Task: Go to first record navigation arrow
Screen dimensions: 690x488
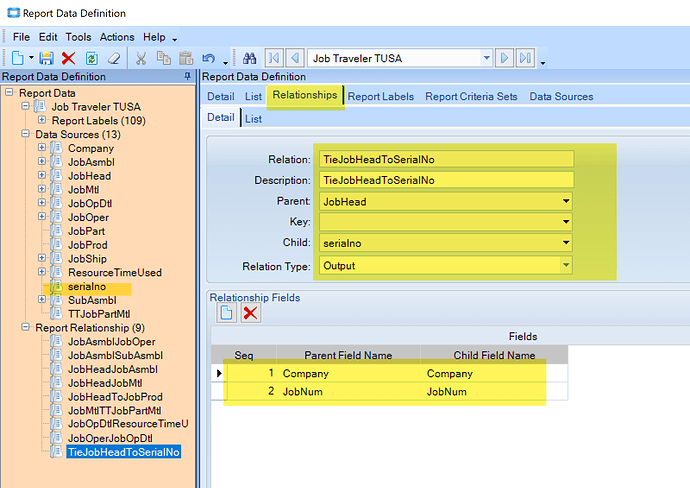Action: [x=274, y=58]
